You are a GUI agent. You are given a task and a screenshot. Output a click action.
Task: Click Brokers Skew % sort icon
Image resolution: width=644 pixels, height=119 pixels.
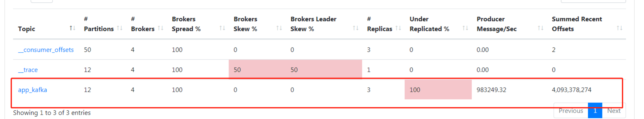pyautogui.click(x=279, y=28)
